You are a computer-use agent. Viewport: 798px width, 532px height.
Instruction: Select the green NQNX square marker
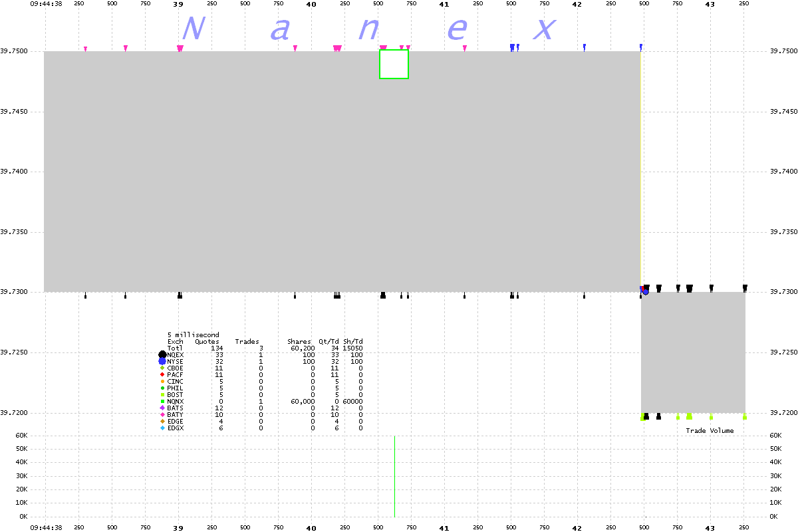coord(162,401)
